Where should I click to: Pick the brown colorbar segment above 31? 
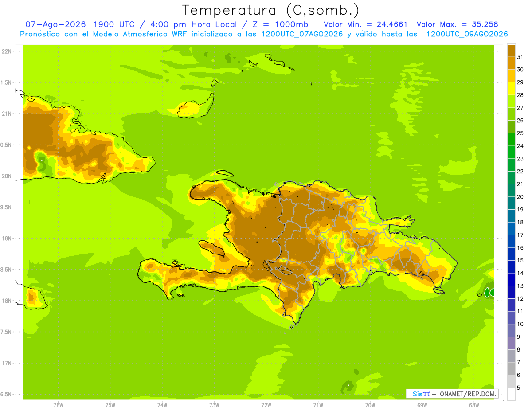pyautogui.click(x=511, y=51)
